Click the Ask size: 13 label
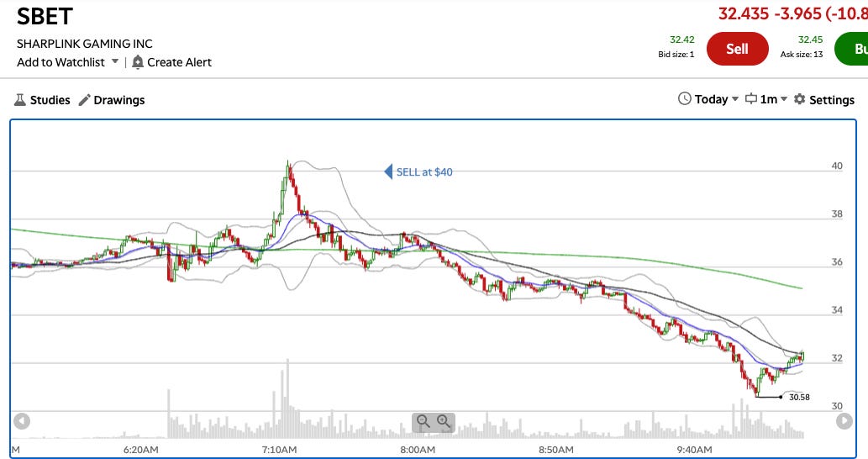The height and width of the screenshot is (459, 868). click(802, 55)
